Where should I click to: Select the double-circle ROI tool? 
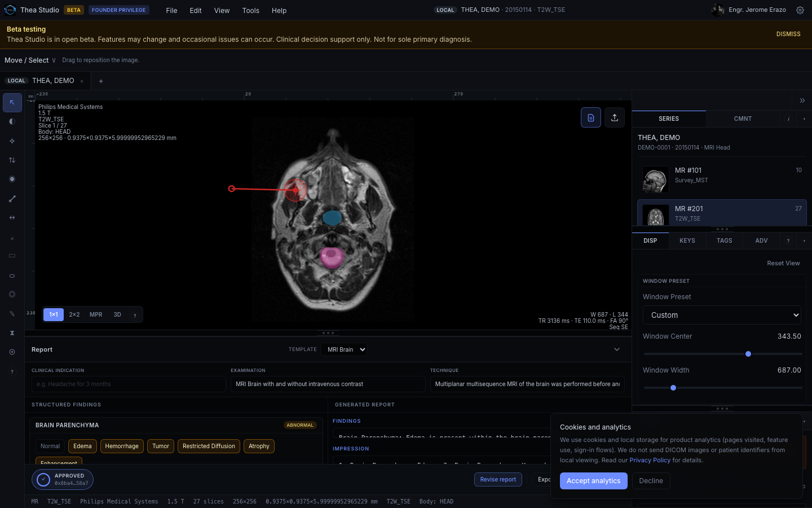coord(12,294)
